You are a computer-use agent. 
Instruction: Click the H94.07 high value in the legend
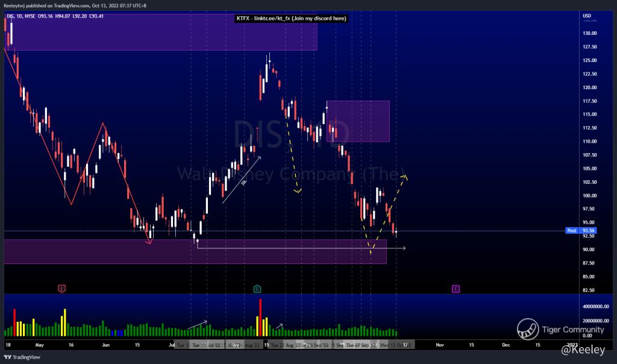click(x=63, y=16)
